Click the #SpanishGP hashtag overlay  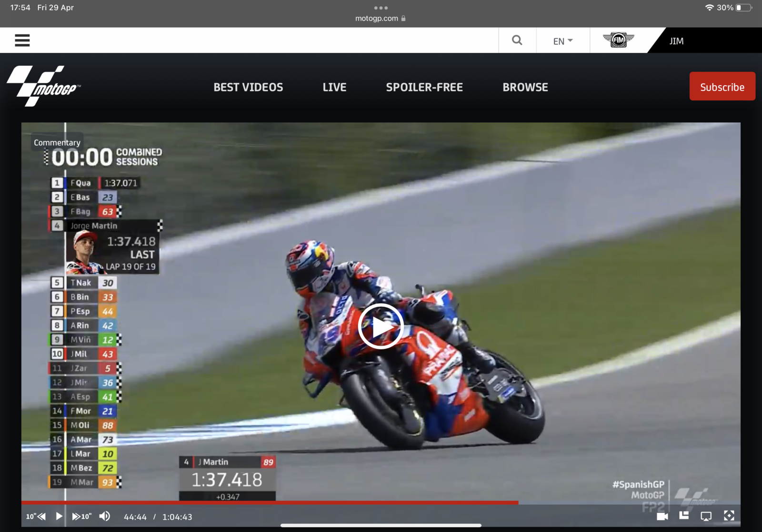638,484
